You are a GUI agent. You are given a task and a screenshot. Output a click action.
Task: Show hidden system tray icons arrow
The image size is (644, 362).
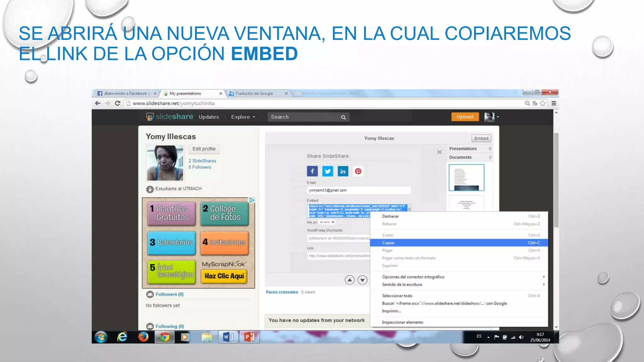click(x=488, y=337)
